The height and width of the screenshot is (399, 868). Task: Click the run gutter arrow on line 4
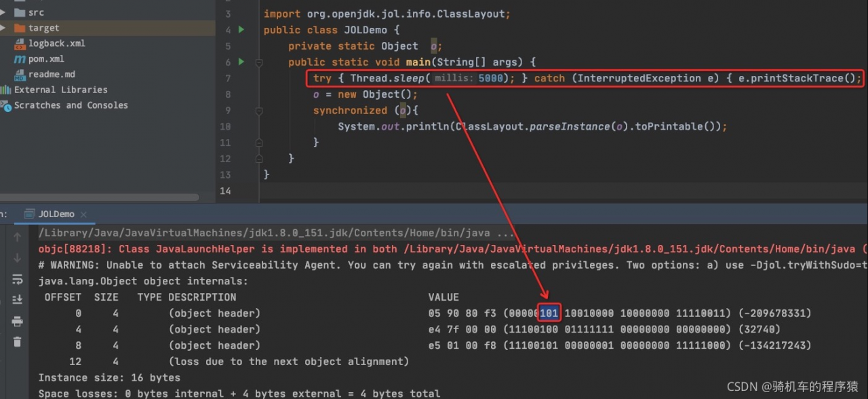point(242,30)
